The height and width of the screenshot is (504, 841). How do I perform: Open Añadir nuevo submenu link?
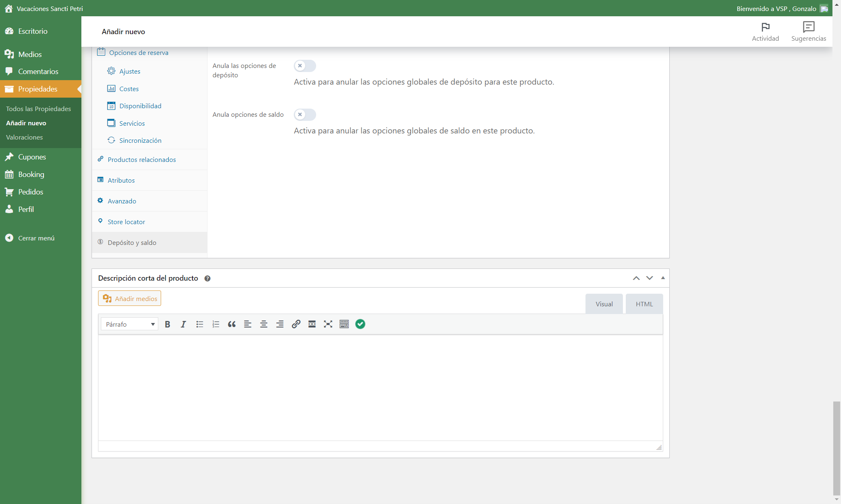click(x=26, y=123)
